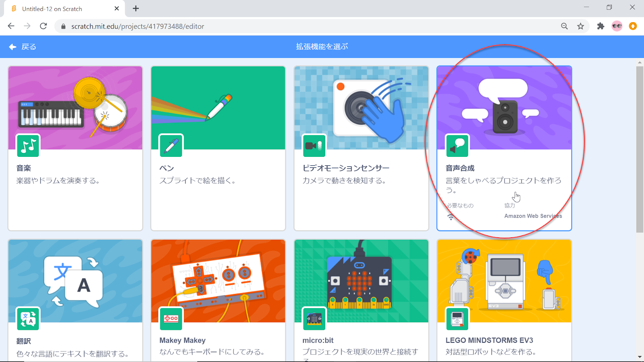Open the browser extensions puzzle icon

point(601,26)
